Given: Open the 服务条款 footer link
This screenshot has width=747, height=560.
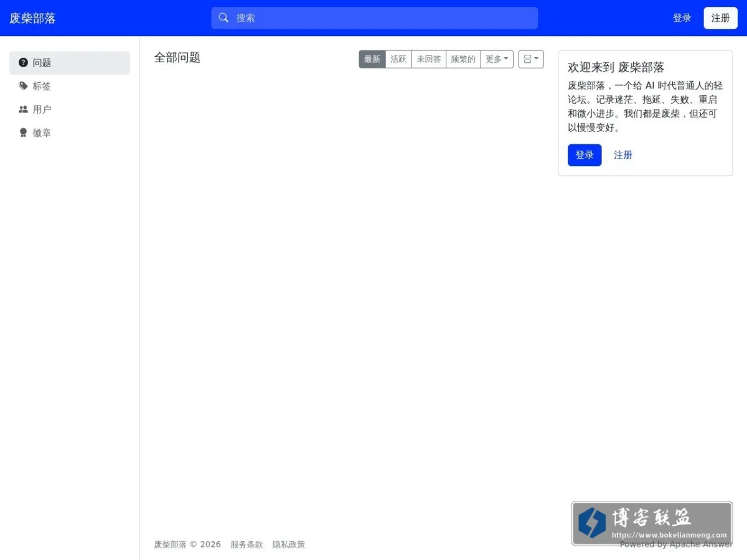Looking at the screenshot, I should pyautogui.click(x=247, y=544).
